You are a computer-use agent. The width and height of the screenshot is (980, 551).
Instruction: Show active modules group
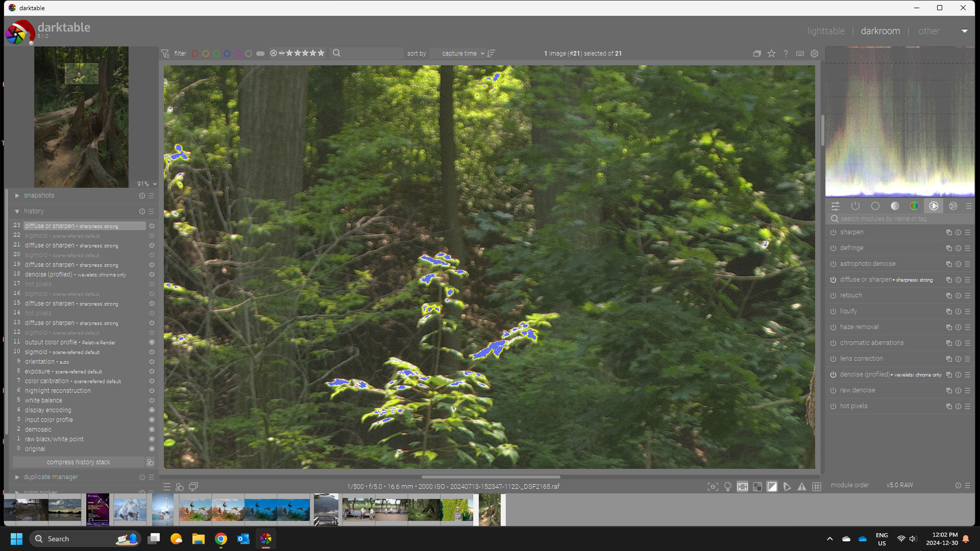855,206
